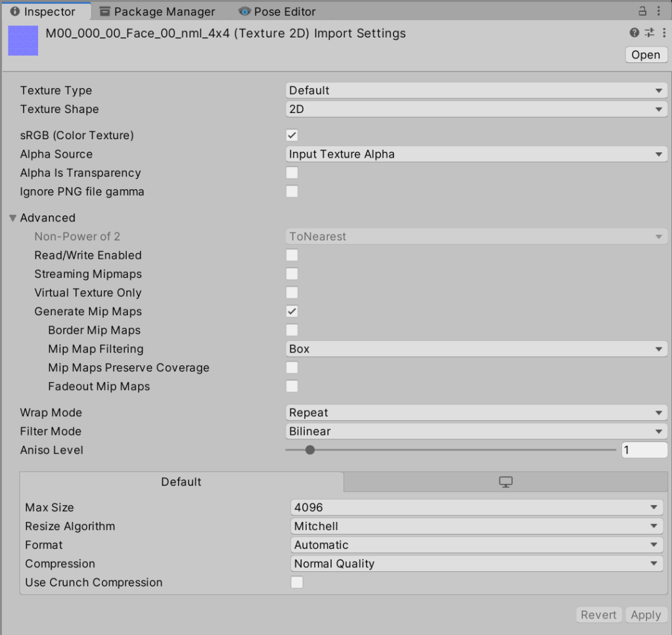672x635 pixels.
Task: Open the Texture Type dropdown
Action: [476, 91]
